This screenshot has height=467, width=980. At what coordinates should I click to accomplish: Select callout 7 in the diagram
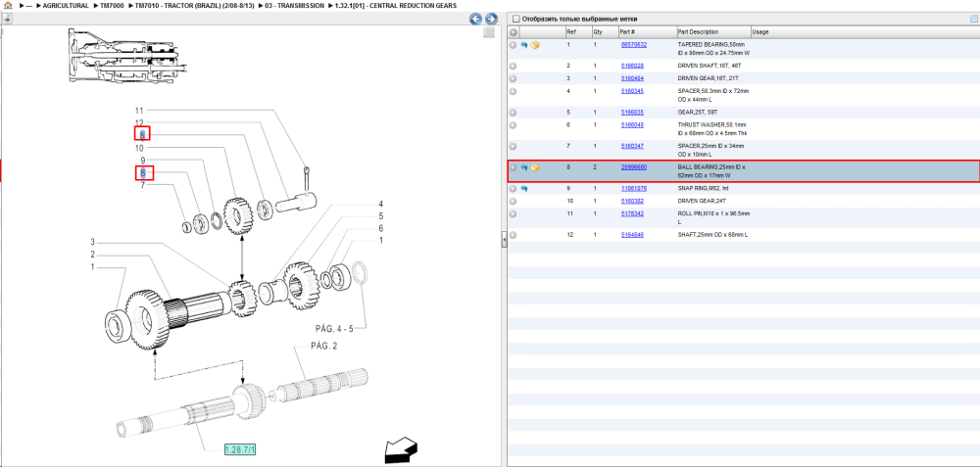click(x=142, y=185)
